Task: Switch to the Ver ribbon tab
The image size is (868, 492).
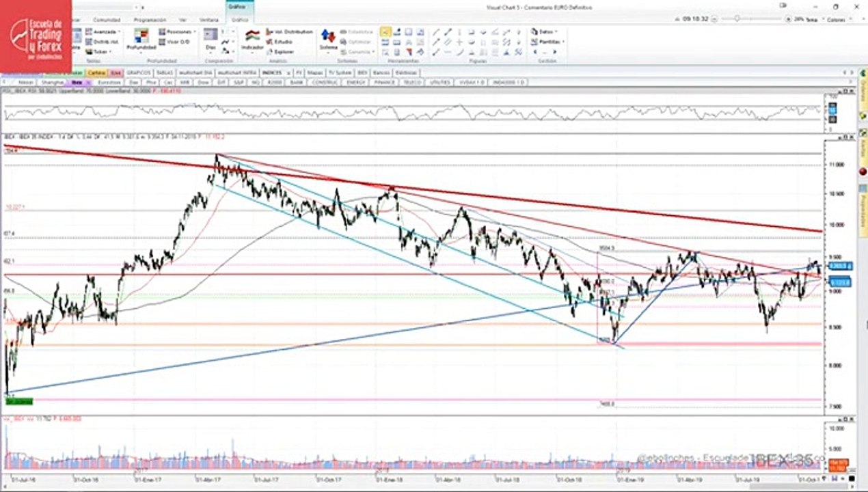Action: click(x=182, y=20)
